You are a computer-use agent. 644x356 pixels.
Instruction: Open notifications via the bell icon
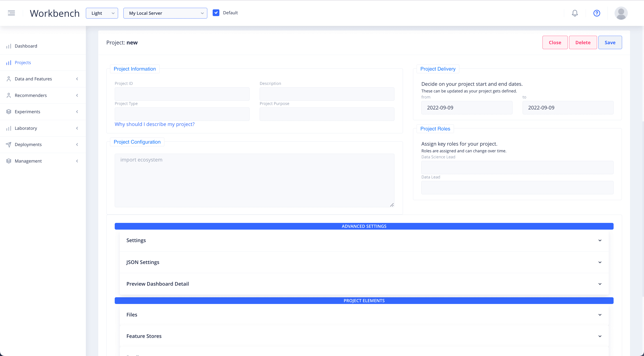[x=575, y=13]
